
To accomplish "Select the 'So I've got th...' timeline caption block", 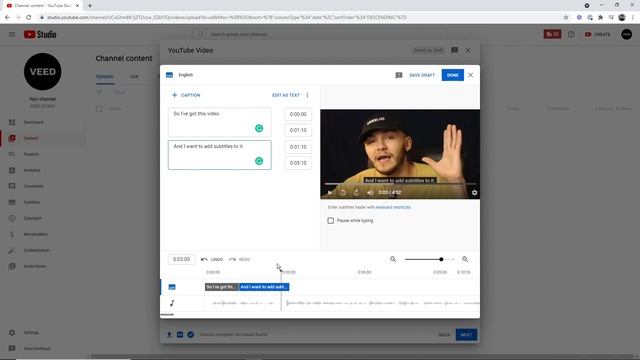I will 222,287.
